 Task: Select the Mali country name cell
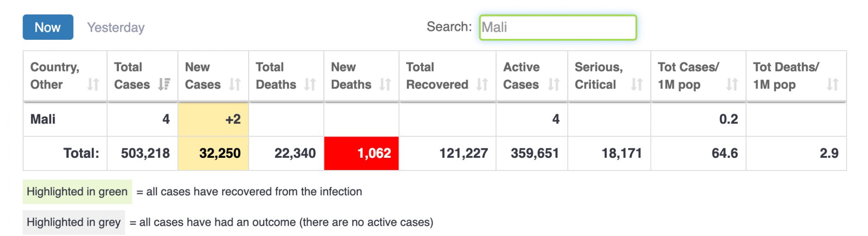[43, 119]
